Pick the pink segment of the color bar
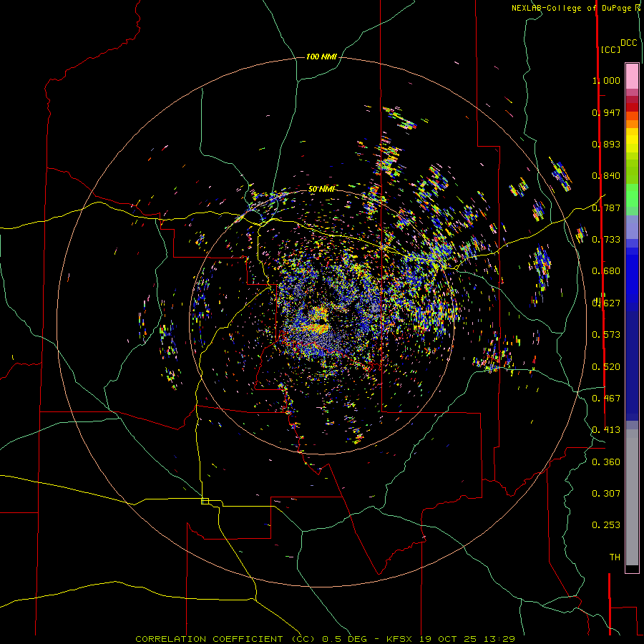This screenshot has height=644, width=644. pos(632,76)
